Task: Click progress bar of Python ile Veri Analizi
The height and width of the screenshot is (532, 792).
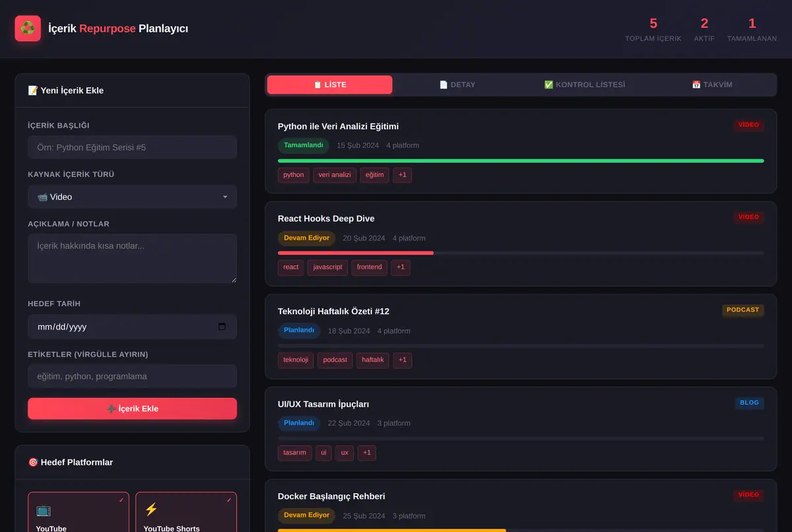Action: (x=521, y=160)
